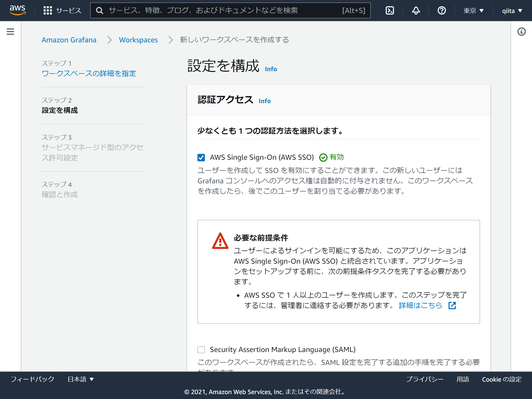
Task: Go to Workspaces breadcrumb
Action: [x=138, y=40]
